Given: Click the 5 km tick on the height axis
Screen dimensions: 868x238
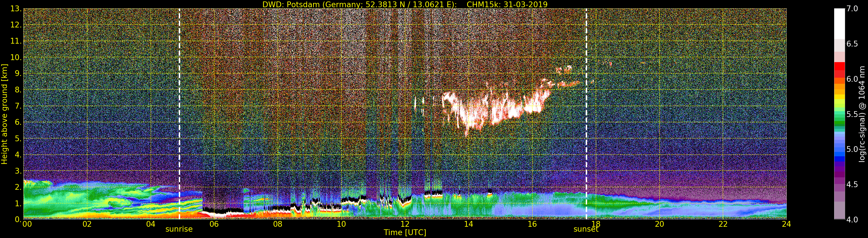Looking at the screenshot, I should (18, 139).
